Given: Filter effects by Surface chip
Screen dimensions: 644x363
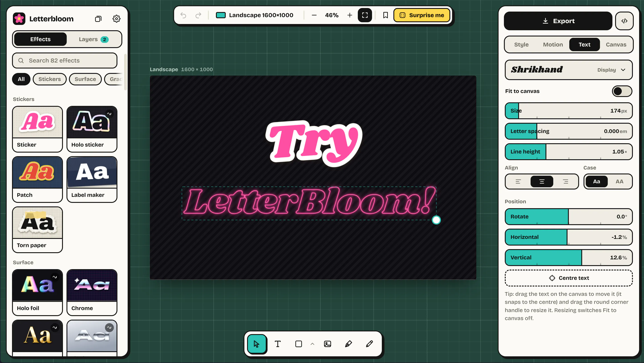Looking at the screenshot, I should point(85,79).
